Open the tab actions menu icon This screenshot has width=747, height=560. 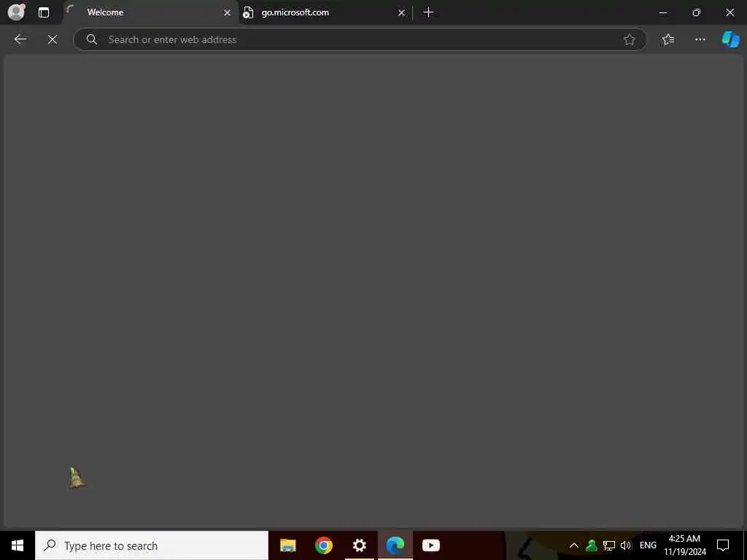point(43,12)
